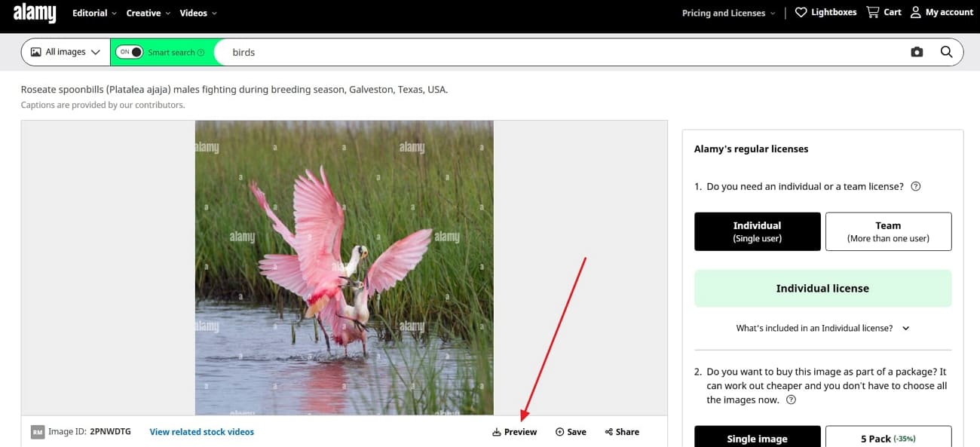Select the Individual single user license
980x447 pixels.
pos(757,231)
